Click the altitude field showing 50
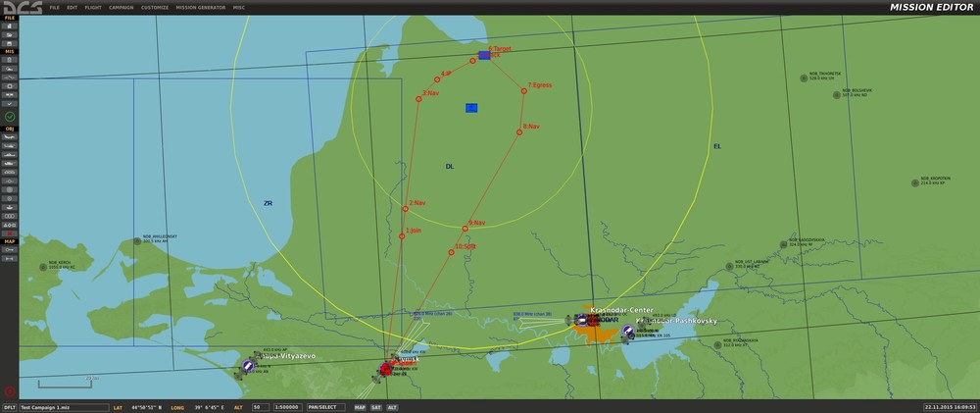Image resolution: width=980 pixels, height=413 pixels. (261, 407)
